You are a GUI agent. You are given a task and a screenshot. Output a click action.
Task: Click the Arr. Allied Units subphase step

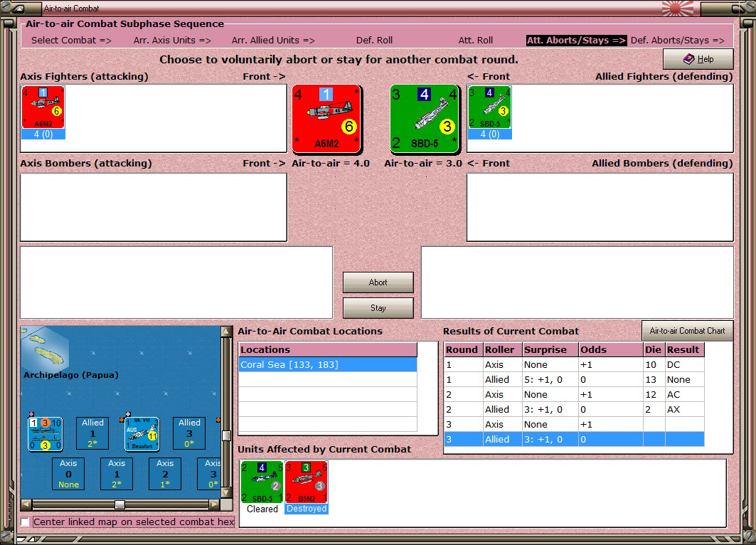[273, 41]
